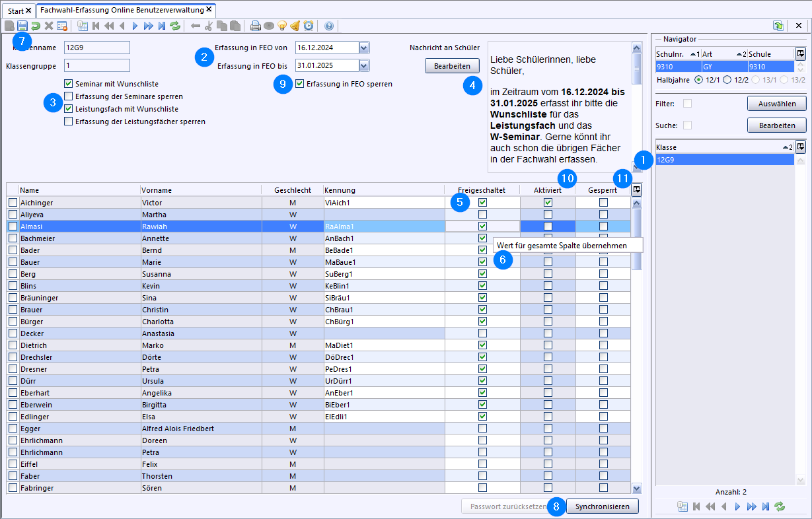Select the 12/1 Halbjahre radio button
The height and width of the screenshot is (519, 812).
[x=699, y=79]
